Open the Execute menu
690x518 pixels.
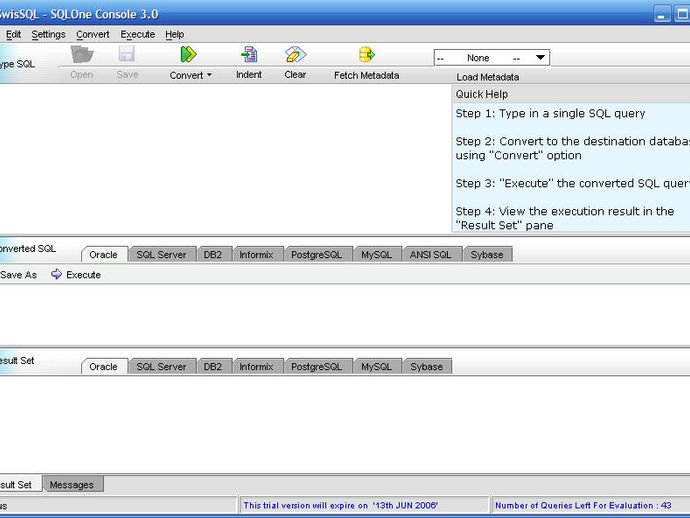pyautogui.click(x=138, y=34)
